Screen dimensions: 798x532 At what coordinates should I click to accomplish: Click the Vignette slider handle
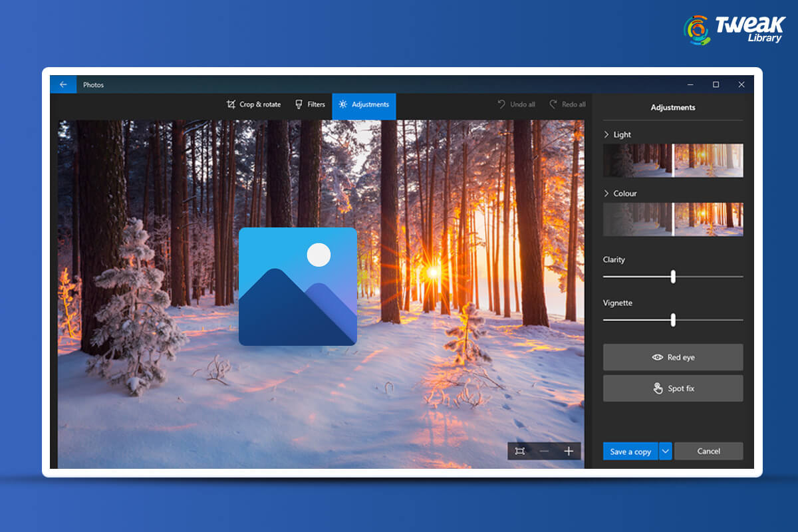(673, 320)
